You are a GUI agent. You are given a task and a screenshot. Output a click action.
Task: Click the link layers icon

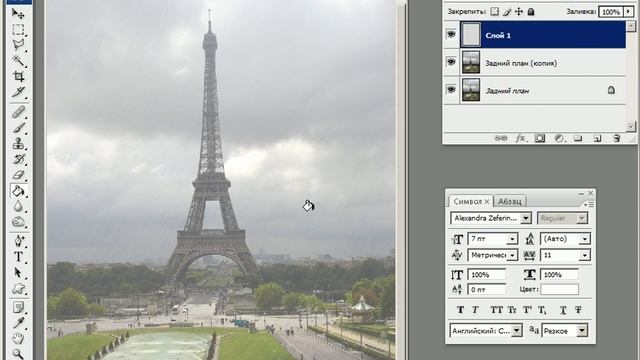coord(501,138)
